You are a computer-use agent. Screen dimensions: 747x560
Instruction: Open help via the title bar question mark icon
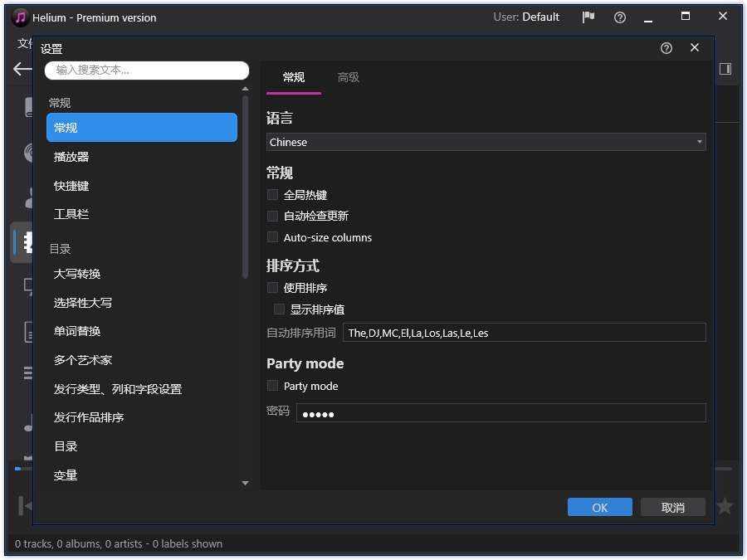click(619, 17)
